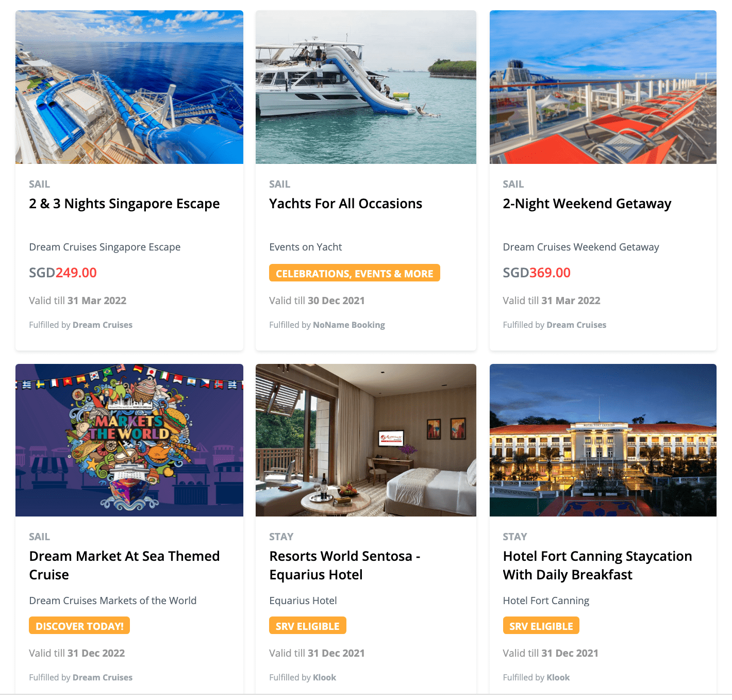Open the cruise water slide photo
The height and width of the screenshot is (700, 732).
[129, 87]
